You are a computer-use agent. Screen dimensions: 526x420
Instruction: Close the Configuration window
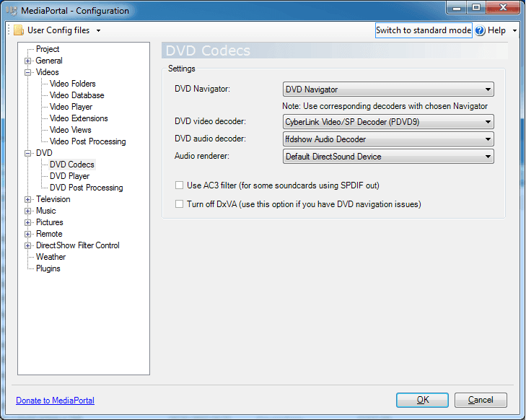(x=503, y=8)
